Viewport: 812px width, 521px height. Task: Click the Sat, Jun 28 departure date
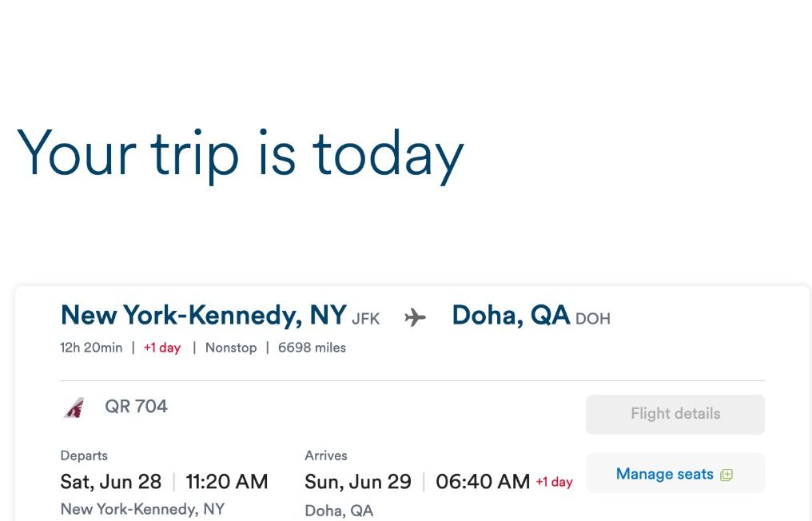click(111, 482)
